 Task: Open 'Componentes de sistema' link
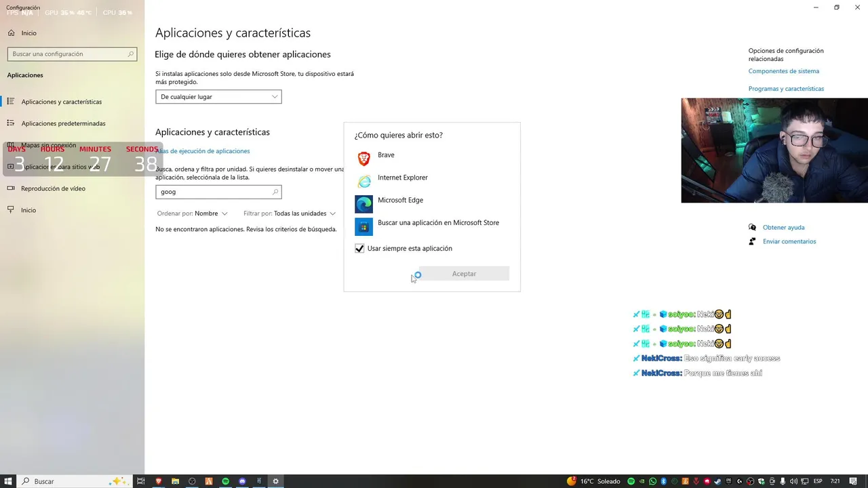pos(783,71)
